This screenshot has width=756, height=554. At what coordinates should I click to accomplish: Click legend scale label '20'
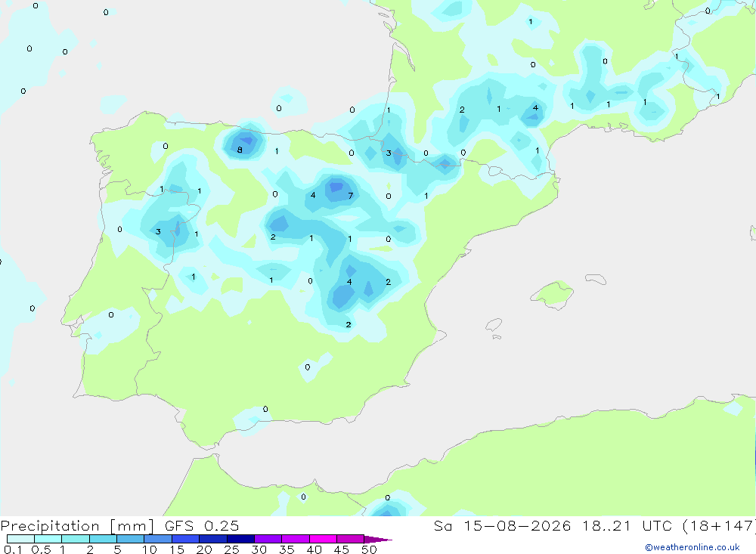pyautogui.click(x=204, y=549)
